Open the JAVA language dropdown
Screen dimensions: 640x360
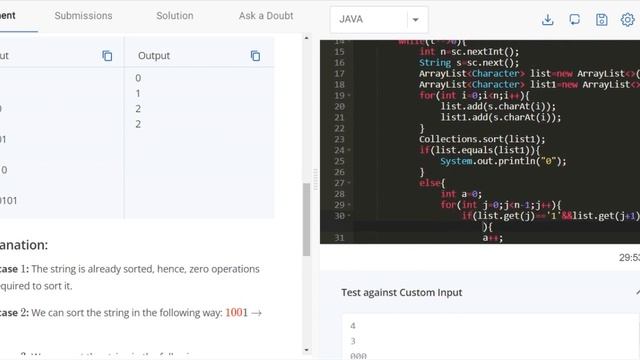click(x=379, y=19)
